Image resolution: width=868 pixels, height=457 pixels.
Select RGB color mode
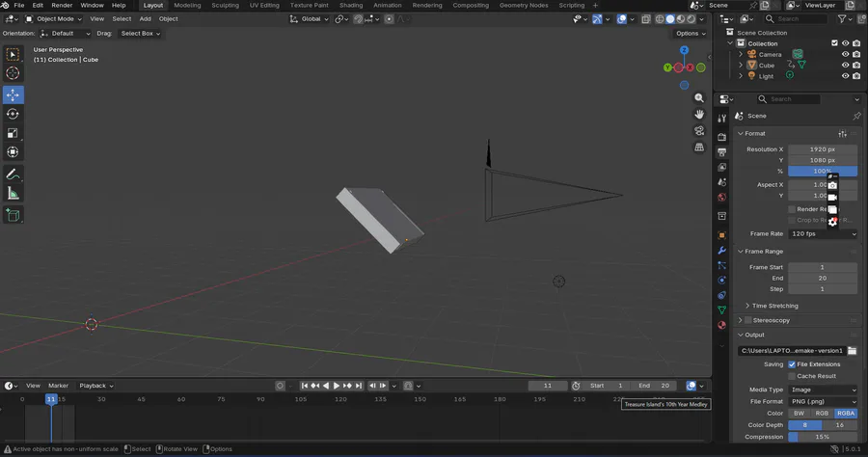click(822, 414)
